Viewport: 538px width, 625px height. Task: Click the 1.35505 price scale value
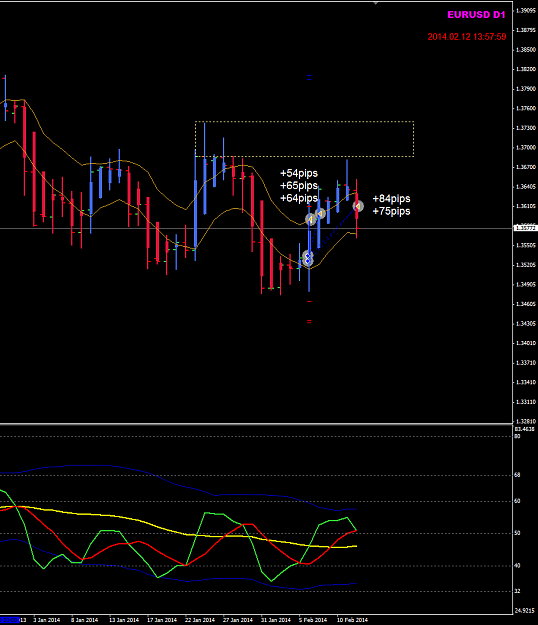point(525,245)
